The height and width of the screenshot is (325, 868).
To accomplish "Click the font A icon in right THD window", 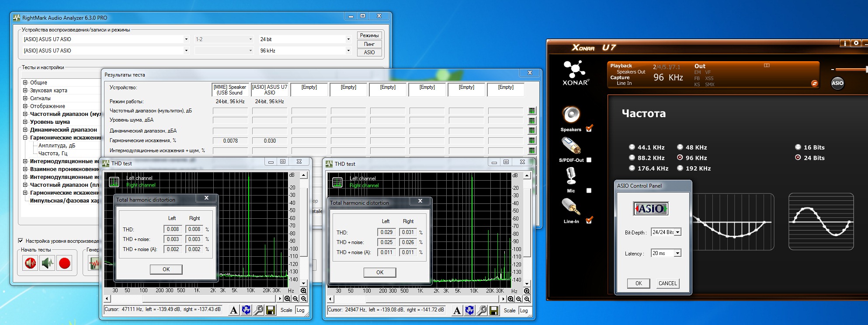I will click(x=457, y=311).
